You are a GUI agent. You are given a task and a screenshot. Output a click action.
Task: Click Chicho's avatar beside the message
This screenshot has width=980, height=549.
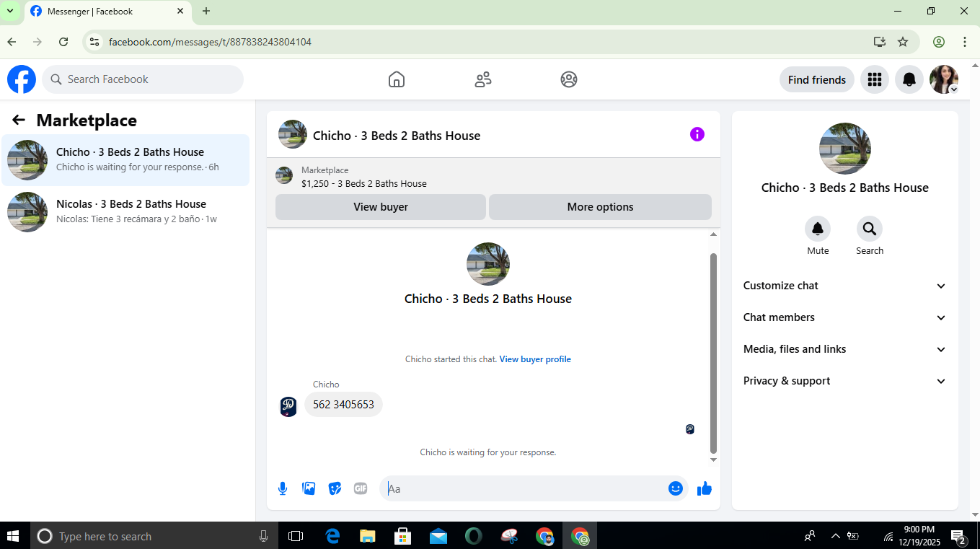point(288,407)
